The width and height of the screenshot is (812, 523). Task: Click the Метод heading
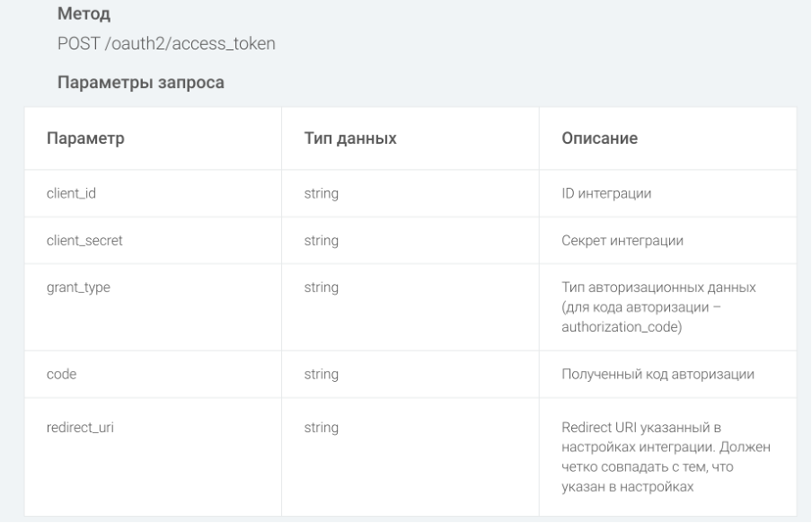click(84, 14)
